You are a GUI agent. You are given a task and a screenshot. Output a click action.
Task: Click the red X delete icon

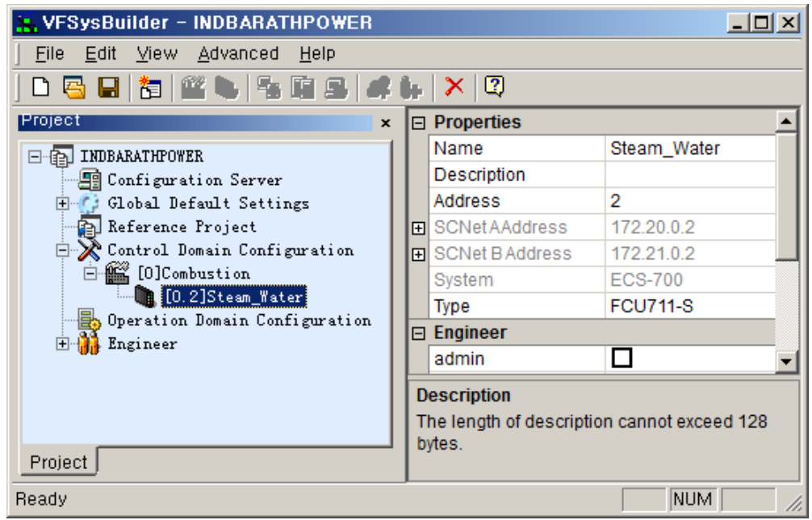[x=454, y=86]
